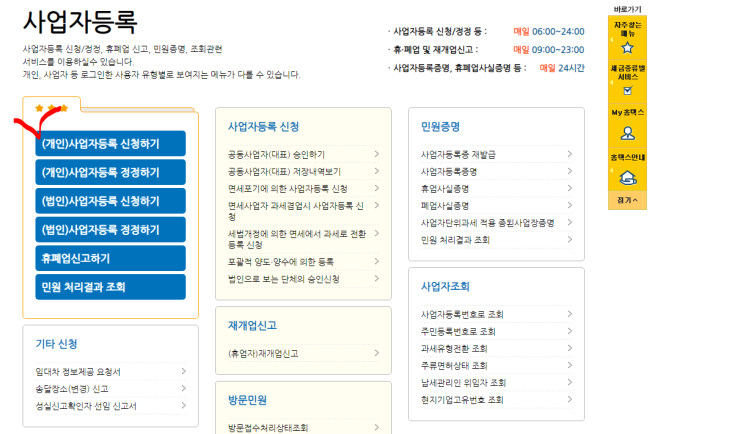Click the 자주찾는 메뉴 star icon
This screenshot has height=434, width=743.
point(627,48)
